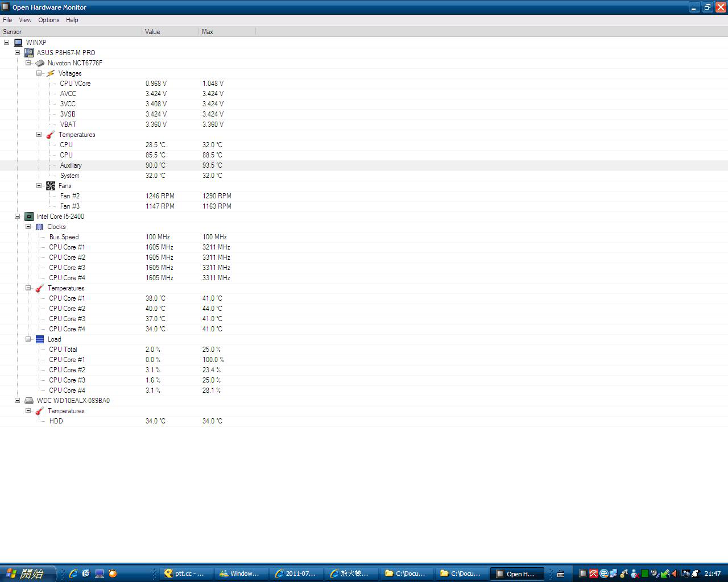
Task: Click the thermometer icon beside Nuvoton Temperatures
Action: [x=51, y=135]
